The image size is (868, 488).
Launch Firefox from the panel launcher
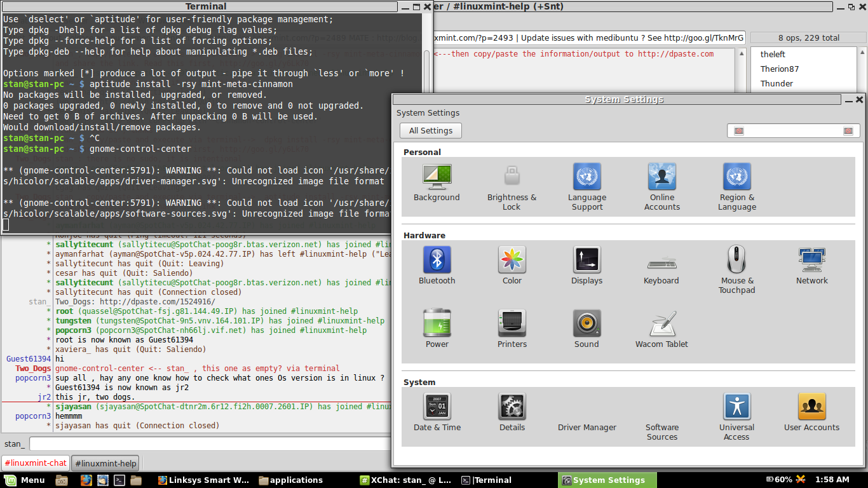86,480
